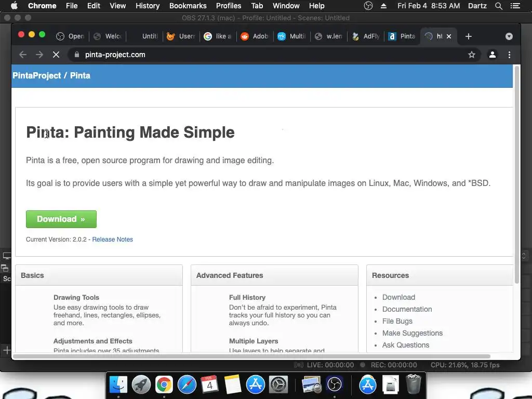The image size is (532, 399).
Task: Click the Drawing Tools heading
Action: (x=76, y=298)
